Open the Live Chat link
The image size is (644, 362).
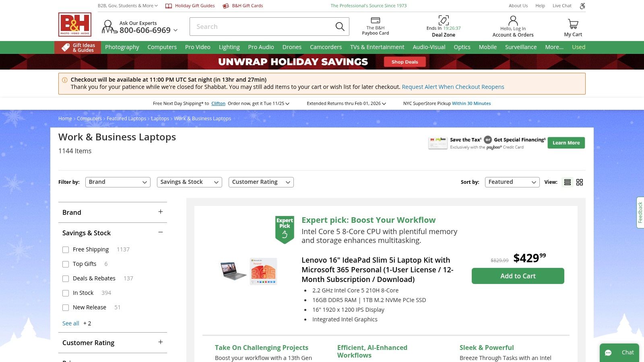(x=562, y=6)
